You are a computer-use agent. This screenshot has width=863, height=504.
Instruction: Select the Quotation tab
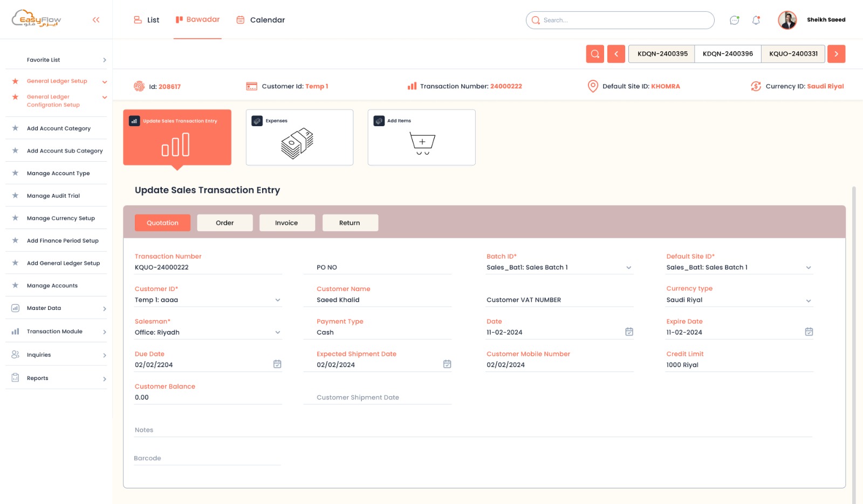162,223
